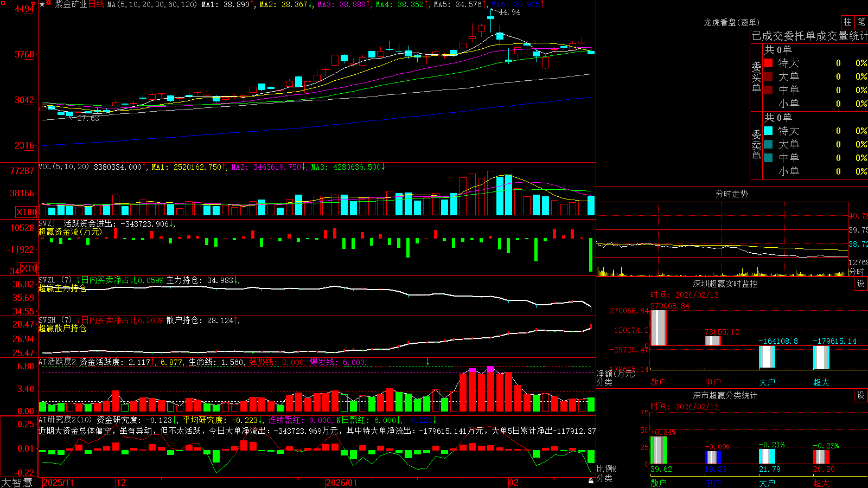The height and width of the screenshot is (488, 868).
Task: Click the 龙虎看盘(逐单) panel title
Action: [731, 22]
